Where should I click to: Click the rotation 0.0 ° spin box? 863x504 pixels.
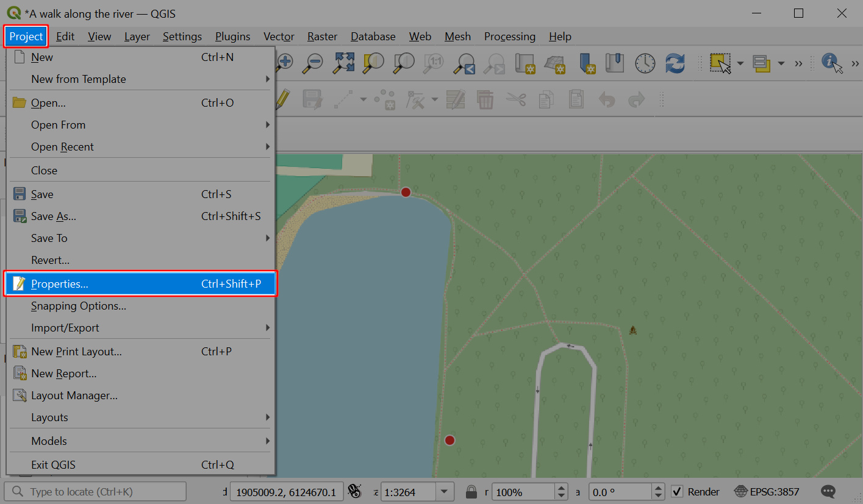click(x=627, y=492)
